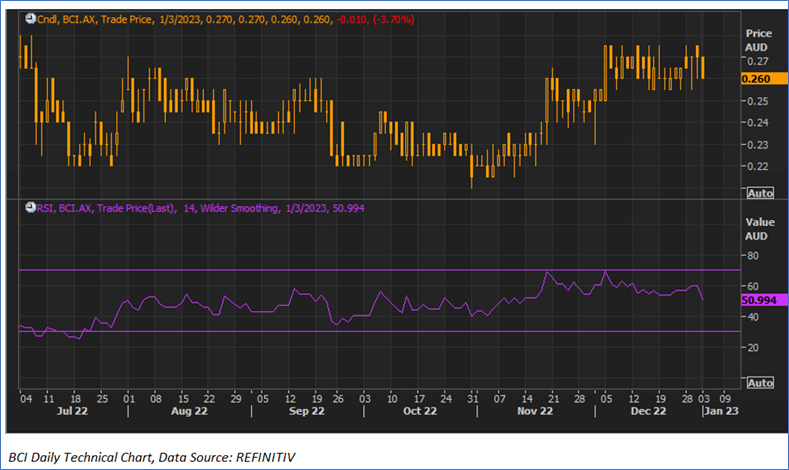
Task: Click the 09 January date tick
Action: (725, 399)
